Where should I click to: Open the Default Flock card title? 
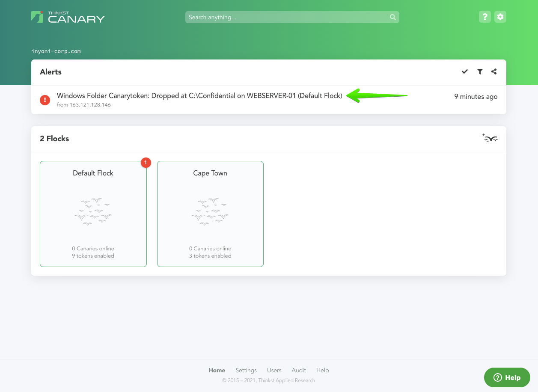point(93,173)
